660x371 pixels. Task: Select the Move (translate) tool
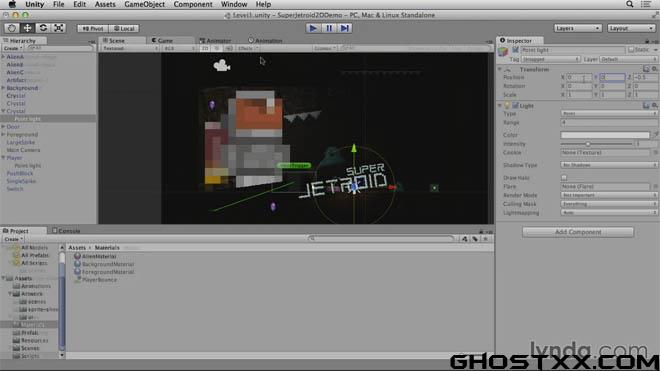point(27,28)
